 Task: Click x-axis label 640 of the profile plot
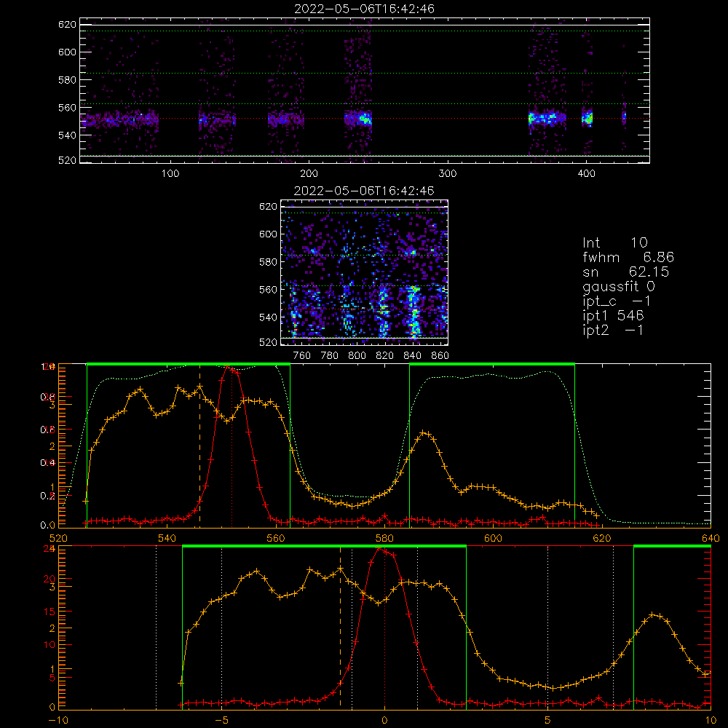click(711, 538)
